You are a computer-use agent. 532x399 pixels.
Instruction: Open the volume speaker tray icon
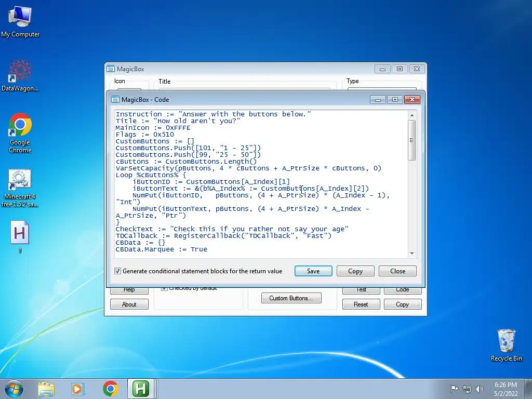(480, 389)
